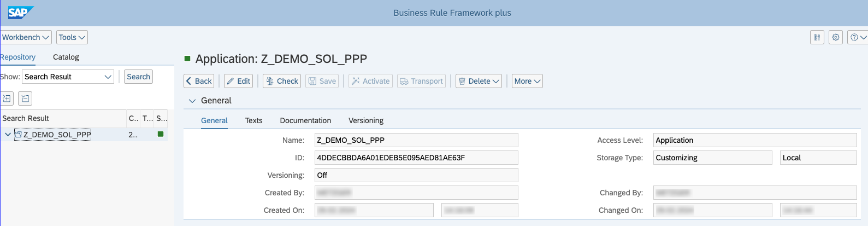The height and width of the screenshot is (226, 868).
Task: Open the Tools menu
Action: pos(72,37)
